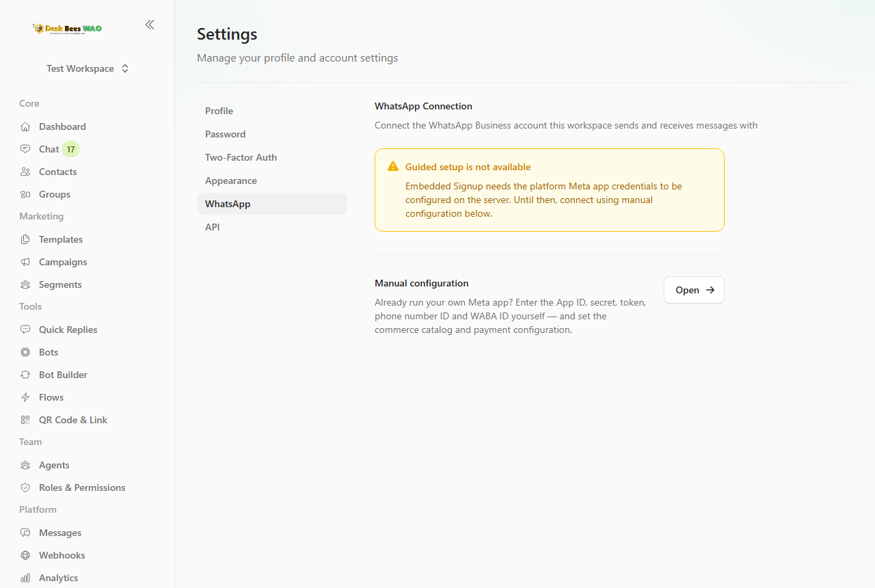
Task: Go to Two-Factor Auth settings
Action: (272, 157)
